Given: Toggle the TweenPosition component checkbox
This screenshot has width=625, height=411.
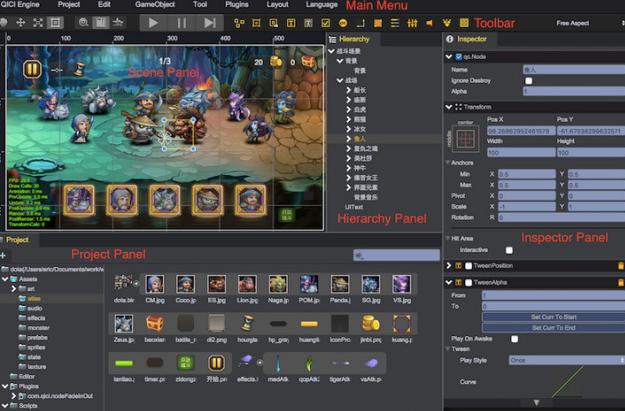Looking at the screenshot, I should (469, 265).
